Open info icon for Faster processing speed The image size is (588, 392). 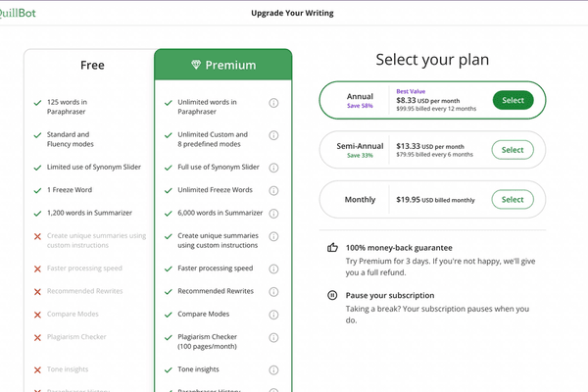[273, 269]
